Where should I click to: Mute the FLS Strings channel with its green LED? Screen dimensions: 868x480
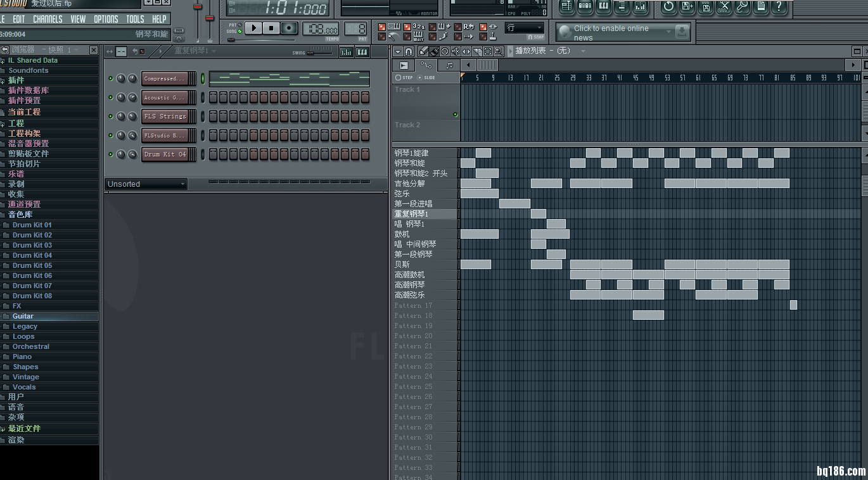point(111,117)
